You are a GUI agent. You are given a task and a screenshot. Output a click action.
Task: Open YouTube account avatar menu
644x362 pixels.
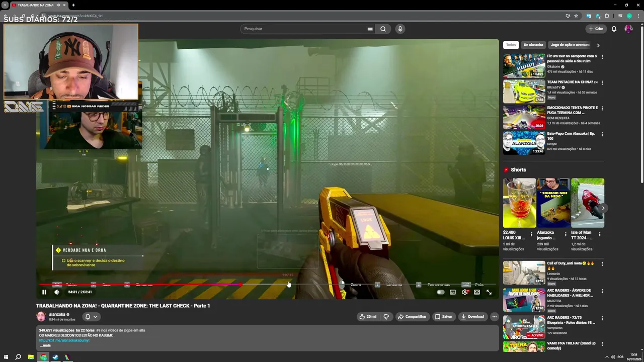tap(628, 29)
